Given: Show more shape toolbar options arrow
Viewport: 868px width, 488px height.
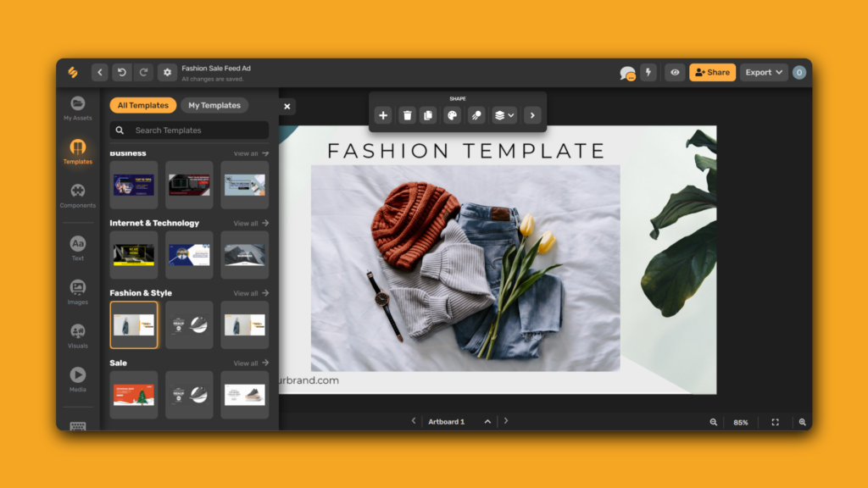Looking at the screenshot, I should (x=532, y=115).
